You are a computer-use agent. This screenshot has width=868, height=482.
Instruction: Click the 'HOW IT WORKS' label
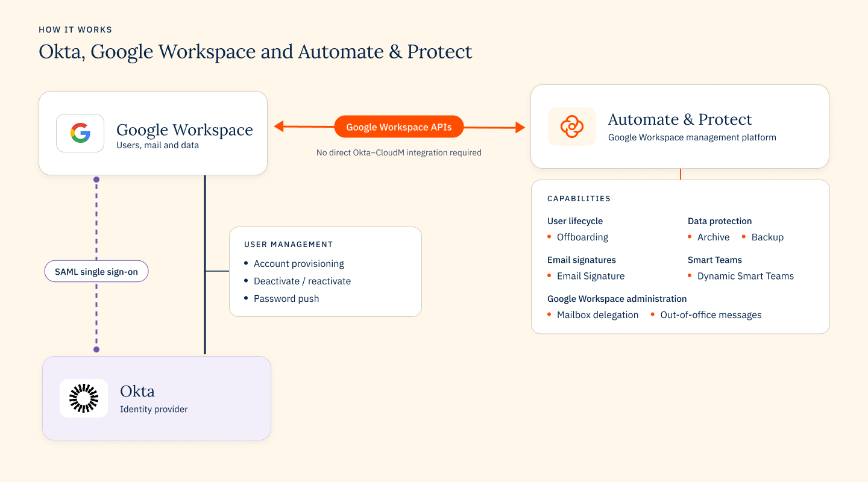pyautogui.click(x=75, y=30)
